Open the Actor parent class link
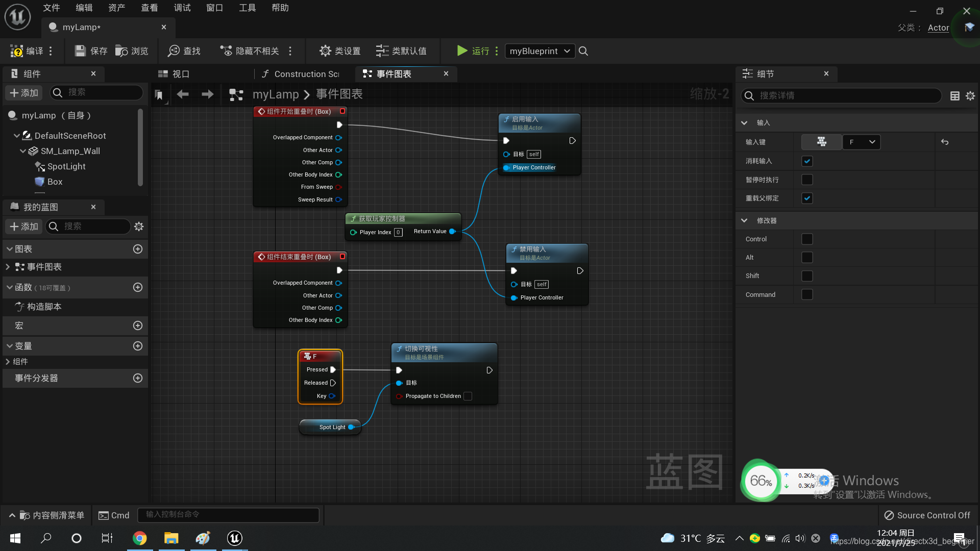Viewport: 980px width, 551px height. click(938, 28)
